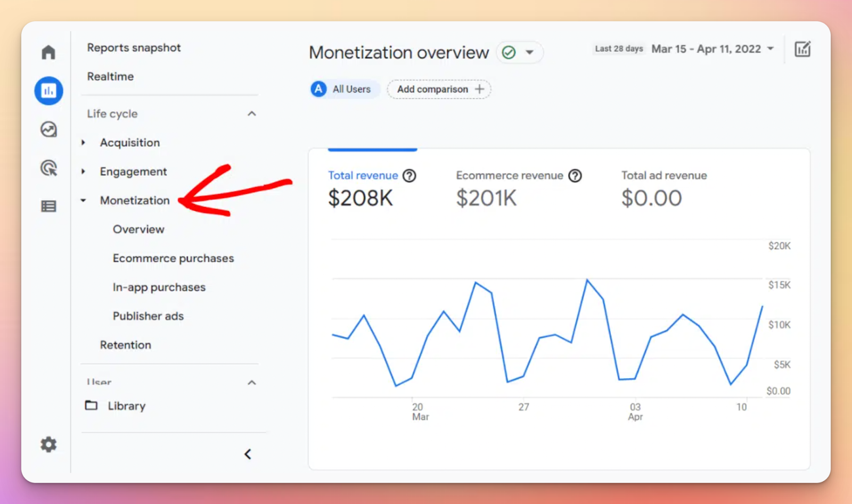
Task: Click the Home icon in left rail
Action: tap(48, 52)
